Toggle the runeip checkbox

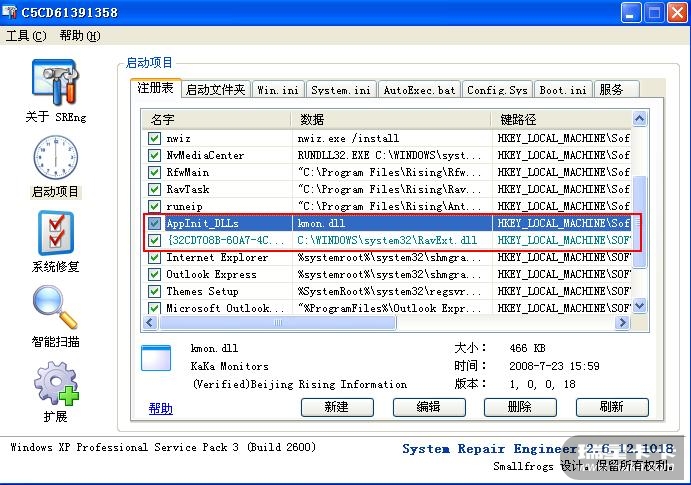pos(154,206)
